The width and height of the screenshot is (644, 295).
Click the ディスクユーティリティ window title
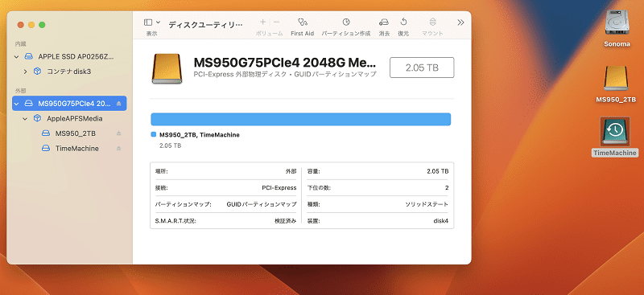pos(205,25)
